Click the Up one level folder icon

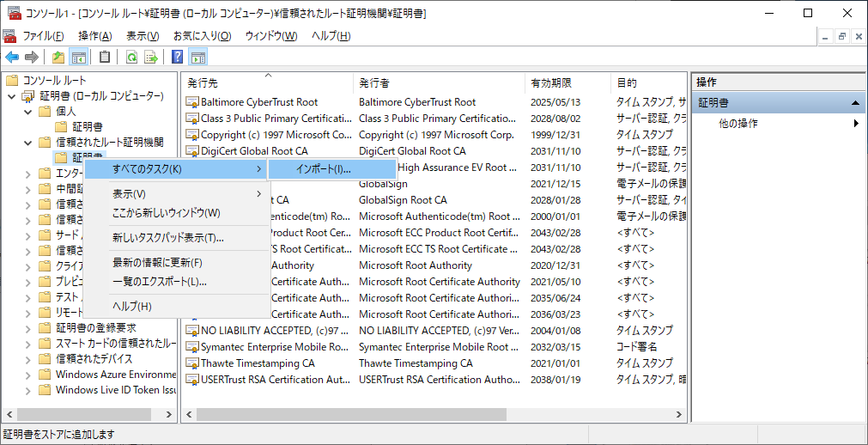pos(58,57)
